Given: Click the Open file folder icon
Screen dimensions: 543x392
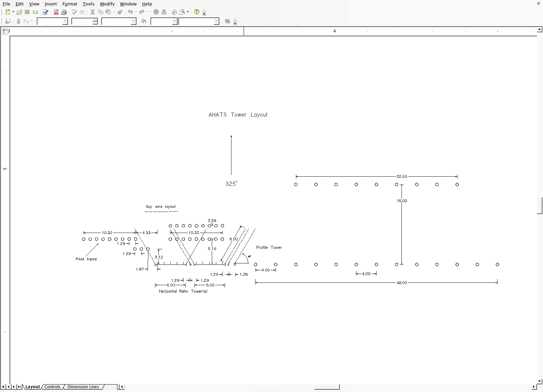Looking at the screenshot, I should (19, 12).
